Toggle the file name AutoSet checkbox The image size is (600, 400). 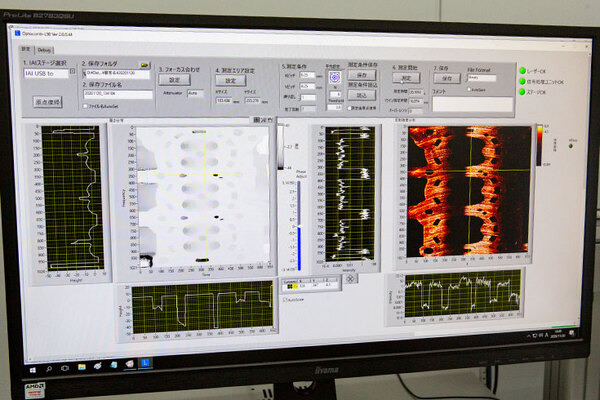(86, 104)
